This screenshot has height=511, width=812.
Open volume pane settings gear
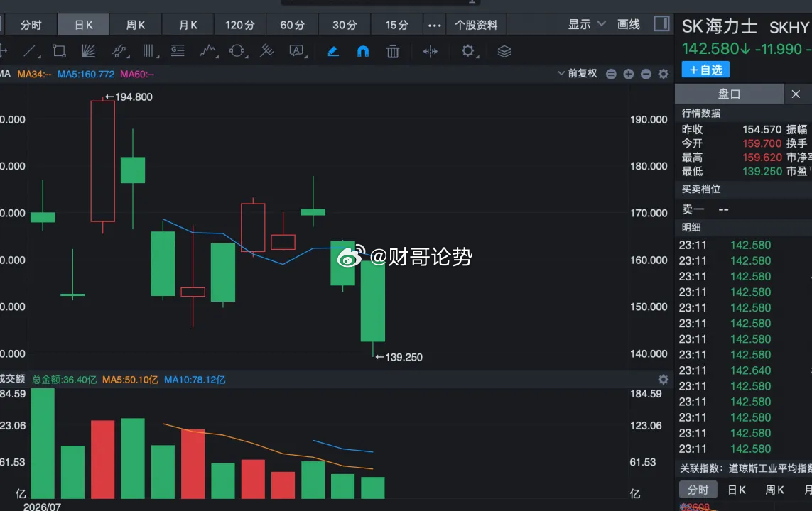(664, 380)
